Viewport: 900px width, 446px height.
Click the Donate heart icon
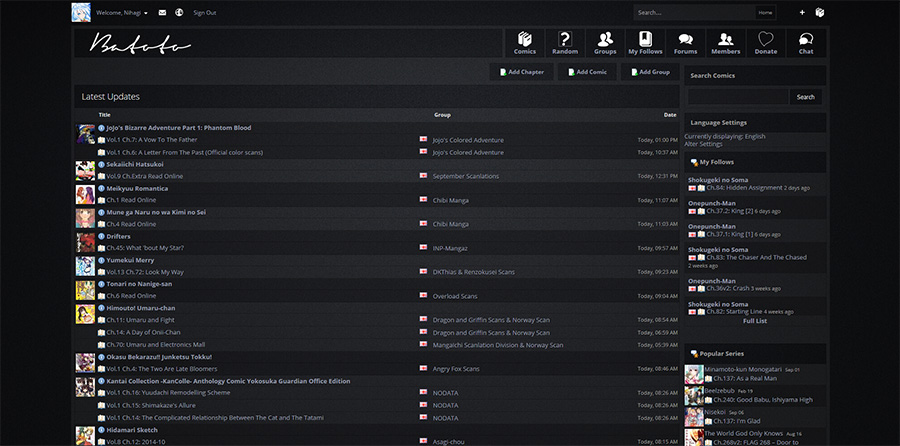pos(766,42)
